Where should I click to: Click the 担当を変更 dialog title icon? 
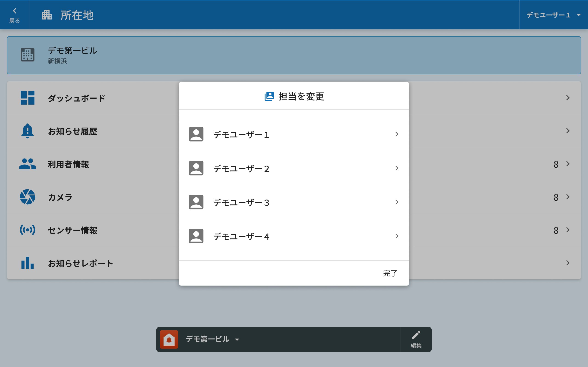(269, 96)
